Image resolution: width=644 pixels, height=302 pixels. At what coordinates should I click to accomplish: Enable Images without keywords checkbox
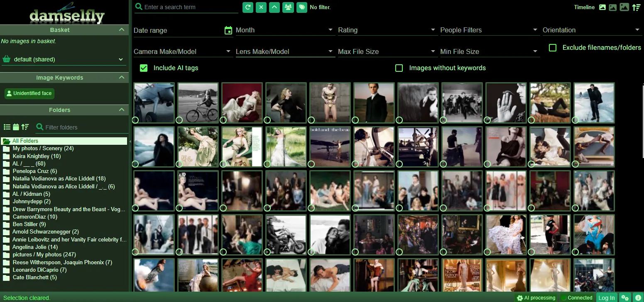coord(399,68)
